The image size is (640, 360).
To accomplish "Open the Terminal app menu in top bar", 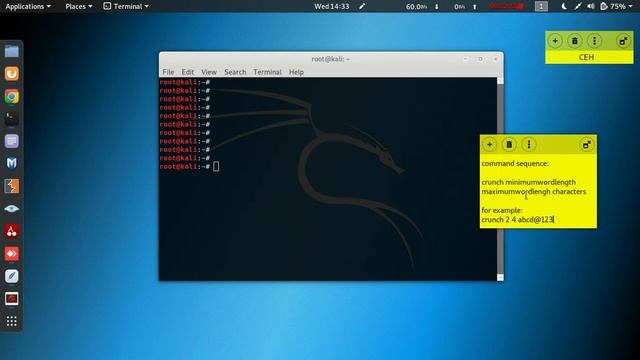I will (x=126, y=6).
